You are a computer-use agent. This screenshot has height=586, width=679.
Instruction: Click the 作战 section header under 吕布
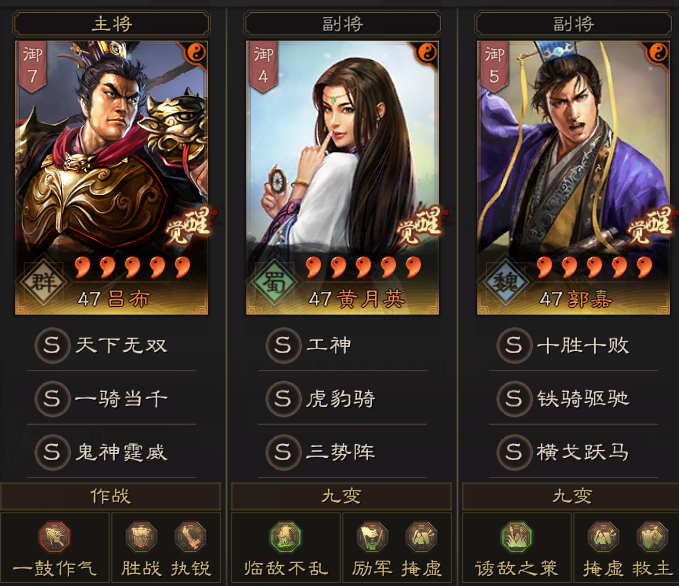pos(111,496)
